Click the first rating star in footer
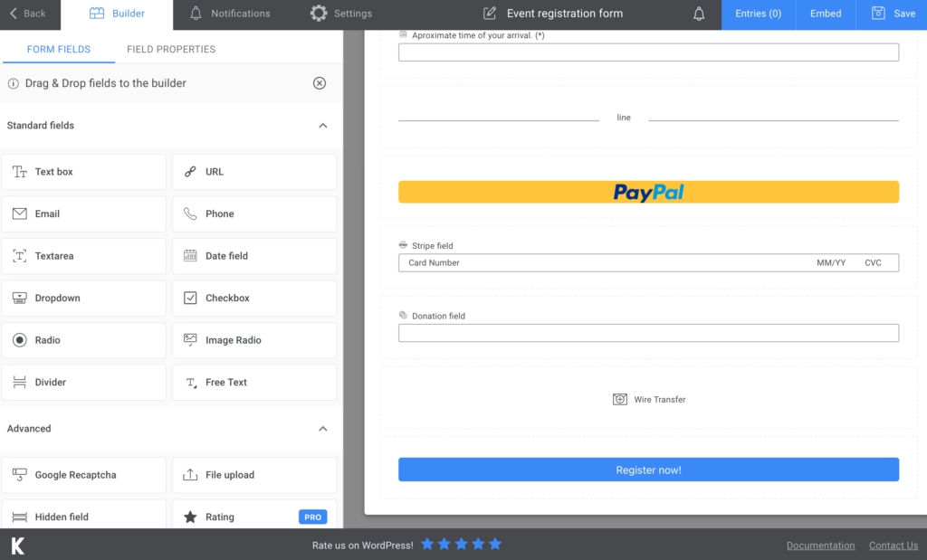 pyautogui.click(x=427, y=544)
